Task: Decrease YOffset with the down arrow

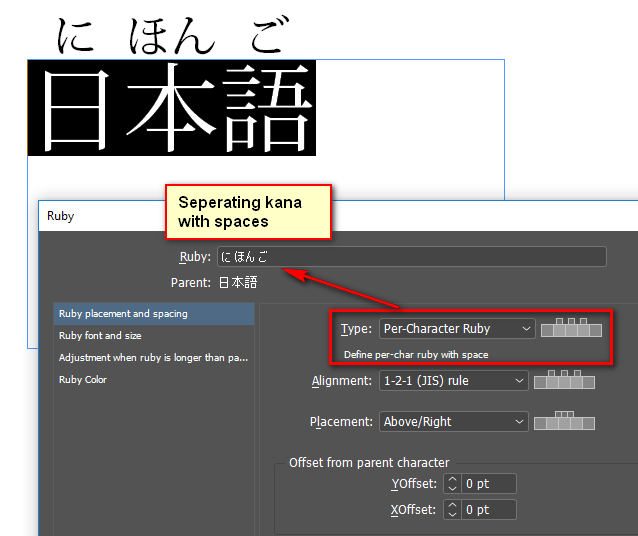Action: point(452,489)
